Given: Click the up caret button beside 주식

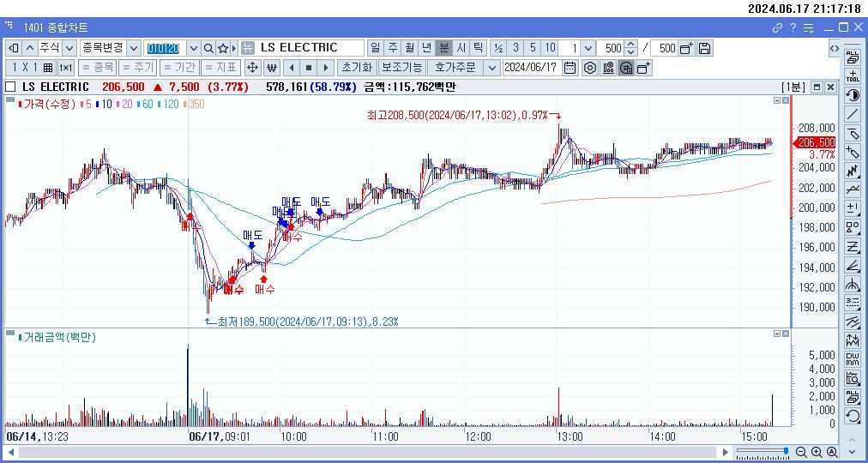Looking at the screenshot, I should [29, 48].
